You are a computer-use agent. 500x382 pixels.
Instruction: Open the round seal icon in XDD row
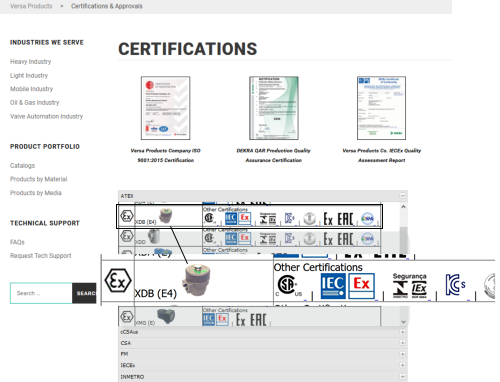[309, 239]
